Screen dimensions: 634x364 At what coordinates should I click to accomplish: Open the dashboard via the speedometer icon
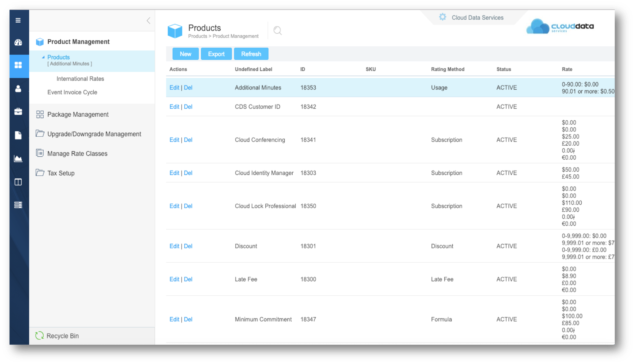[x=18, y=42]
